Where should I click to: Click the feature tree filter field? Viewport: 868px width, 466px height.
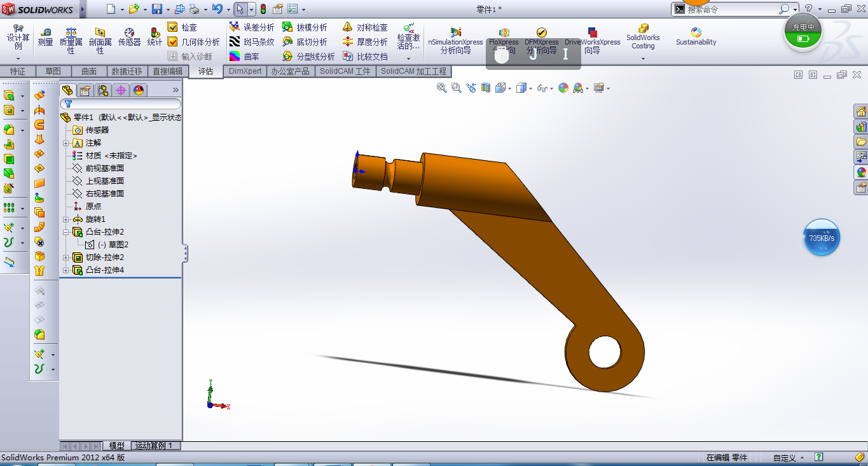click(121, 104)
